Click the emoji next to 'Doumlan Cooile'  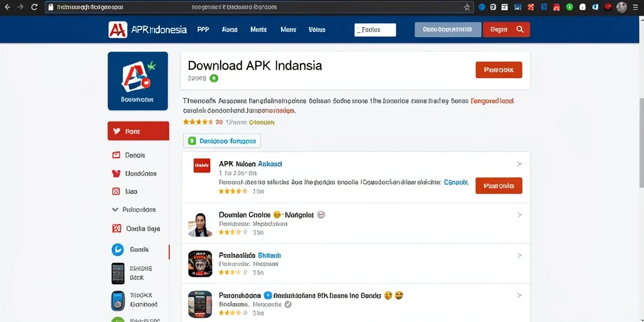(277, 215)
